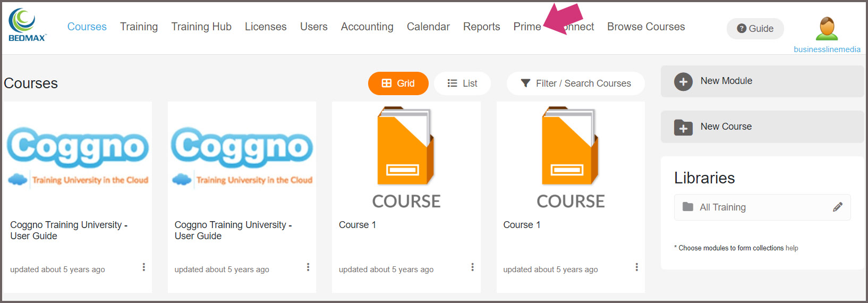Open the Accounting menu
The height and width of the screenshot is (303, 868).
point(367,27)
